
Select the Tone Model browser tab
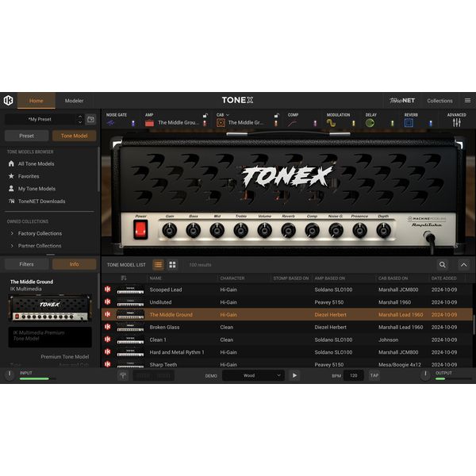coord(74,136)
